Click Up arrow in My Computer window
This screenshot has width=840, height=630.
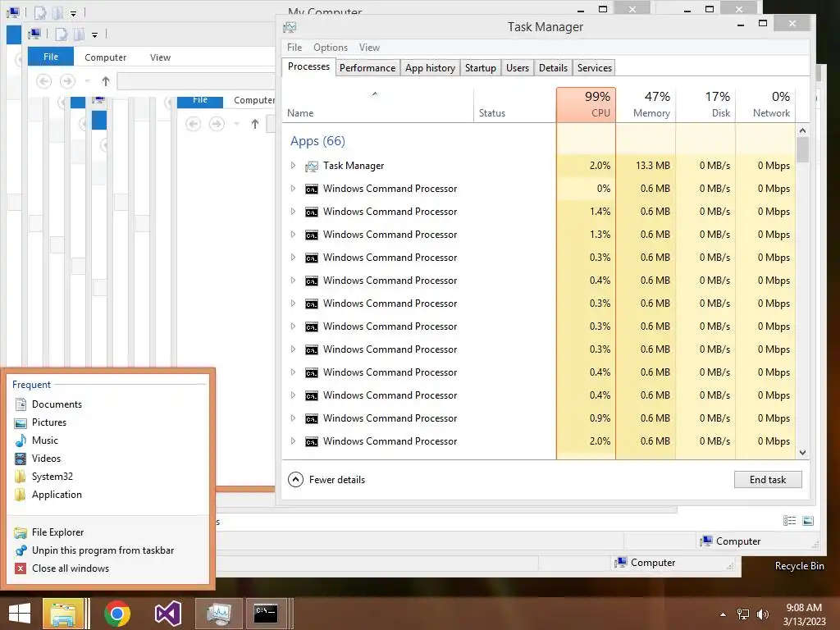point(106,81)
